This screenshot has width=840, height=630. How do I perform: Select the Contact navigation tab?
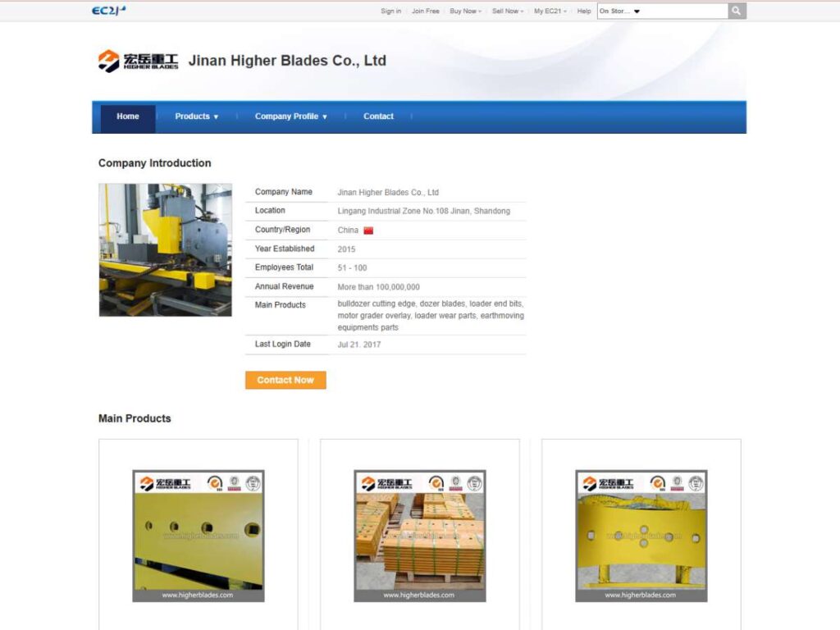(x=378, y=116)
